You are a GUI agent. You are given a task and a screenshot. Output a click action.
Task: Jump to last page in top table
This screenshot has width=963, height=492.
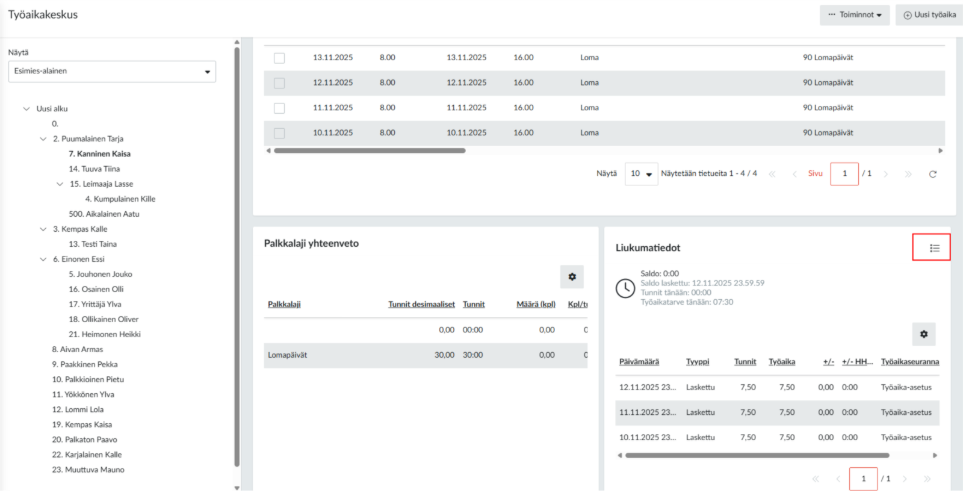coord(908,174)
